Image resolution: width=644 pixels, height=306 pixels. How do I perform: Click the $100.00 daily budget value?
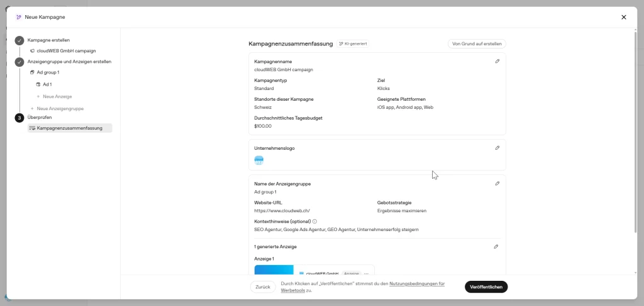tap(263, 127)
